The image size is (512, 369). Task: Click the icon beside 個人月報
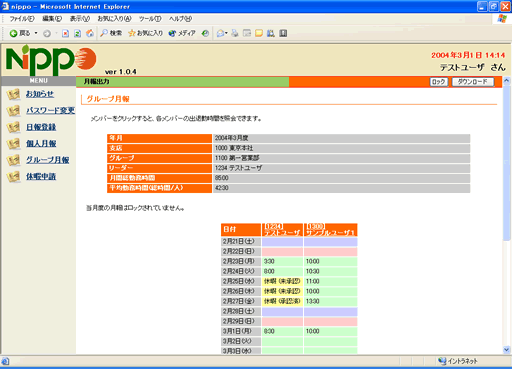point(14,144)
